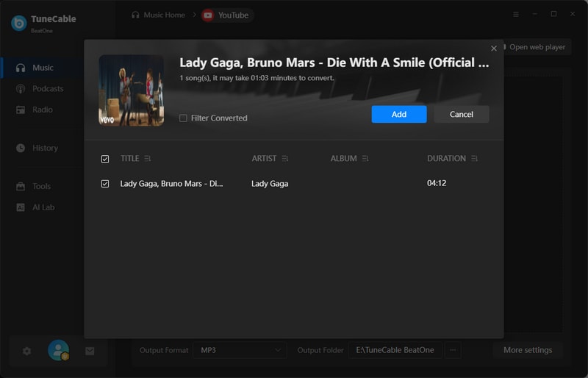Click Open web player button
This screenshot has height=378, width=588.
(537, 47)
